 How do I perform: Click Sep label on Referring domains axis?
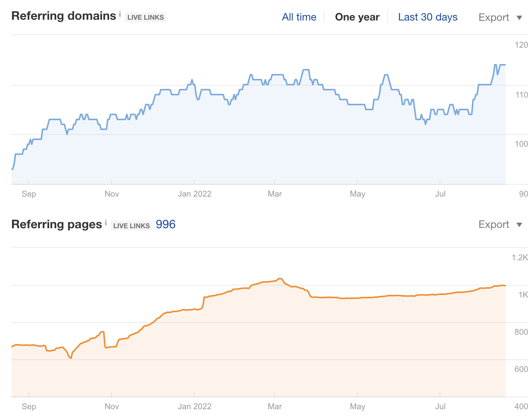pos(29,194)
